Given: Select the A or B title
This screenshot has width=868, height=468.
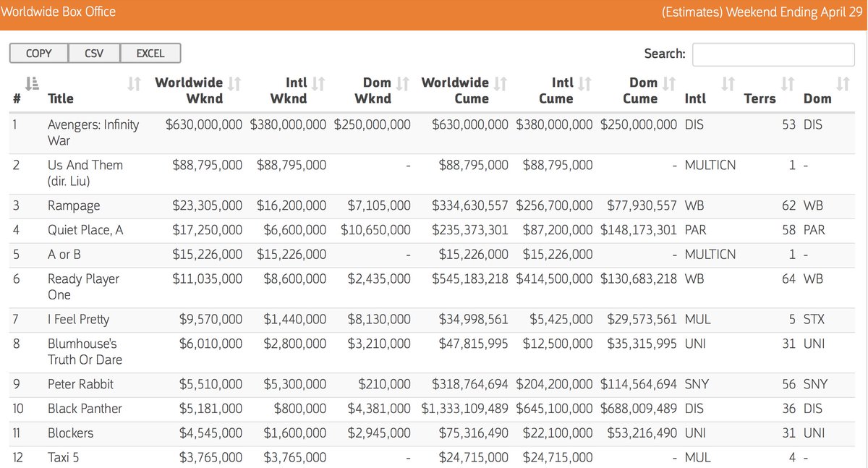Looking at the screenshot, I should click(x=64, y=255).
